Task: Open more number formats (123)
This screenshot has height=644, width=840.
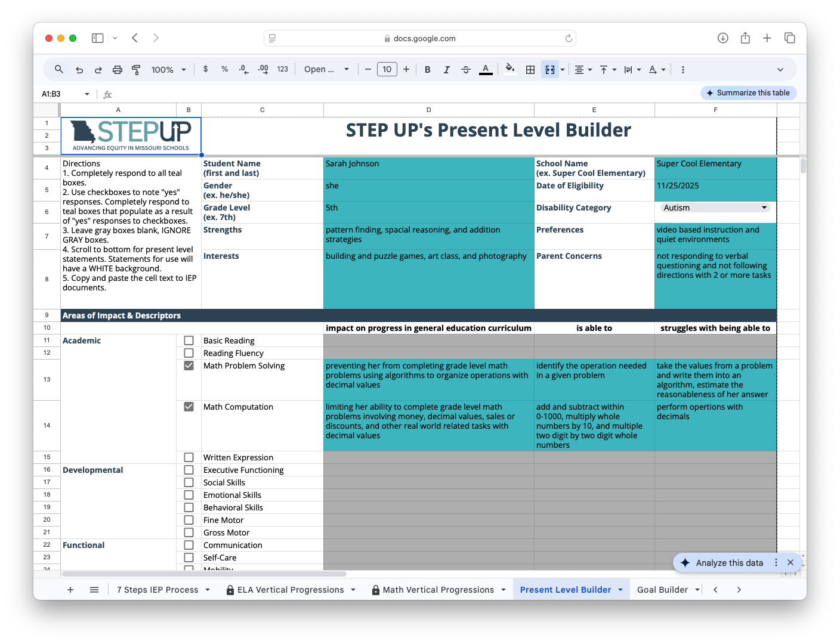Action: [283, 69]
